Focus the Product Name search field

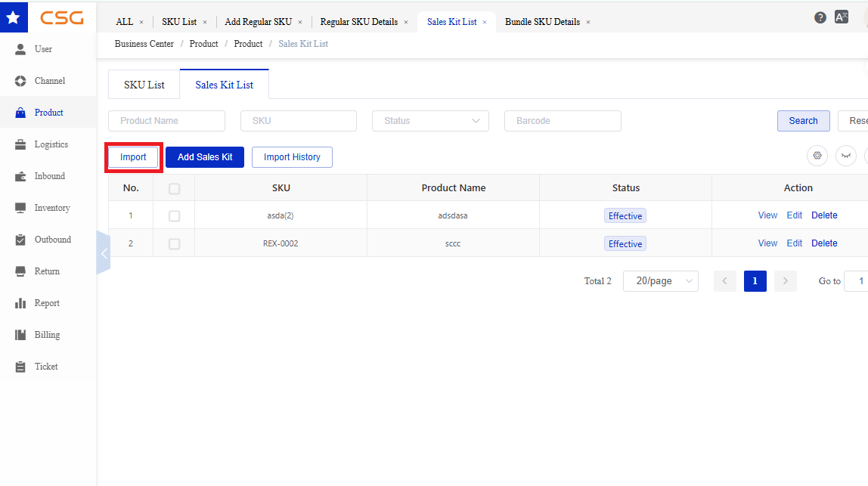[166, 121]
